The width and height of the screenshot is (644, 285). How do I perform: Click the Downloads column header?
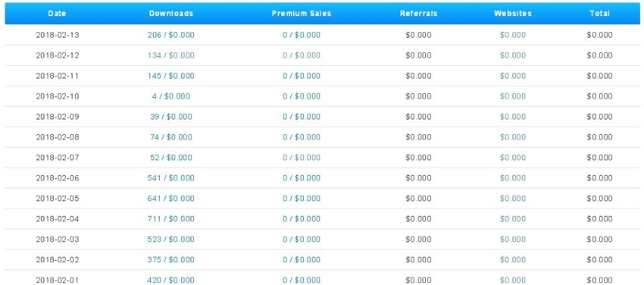coord(170,13)
